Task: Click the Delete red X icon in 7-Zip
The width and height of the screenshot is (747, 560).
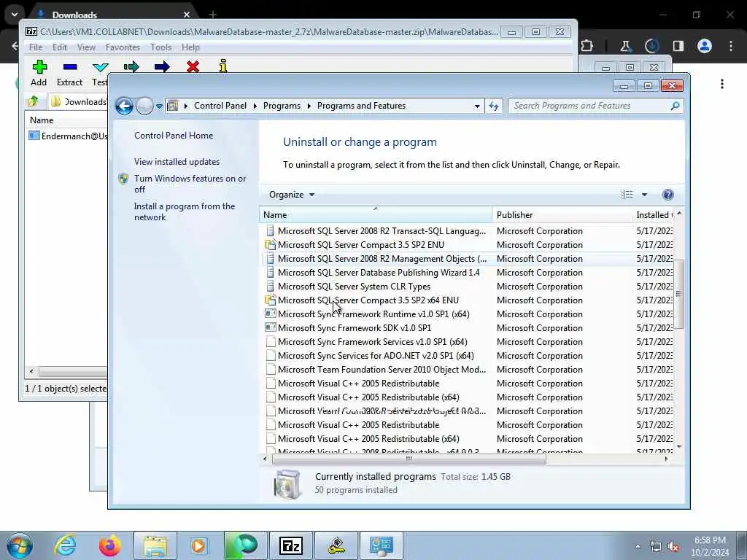Action: (193, 66)
